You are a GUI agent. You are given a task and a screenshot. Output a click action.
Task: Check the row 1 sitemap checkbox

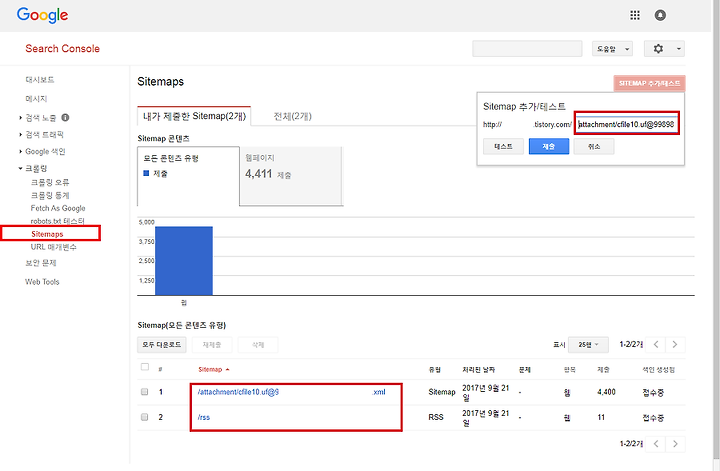[x=145, y=392]
